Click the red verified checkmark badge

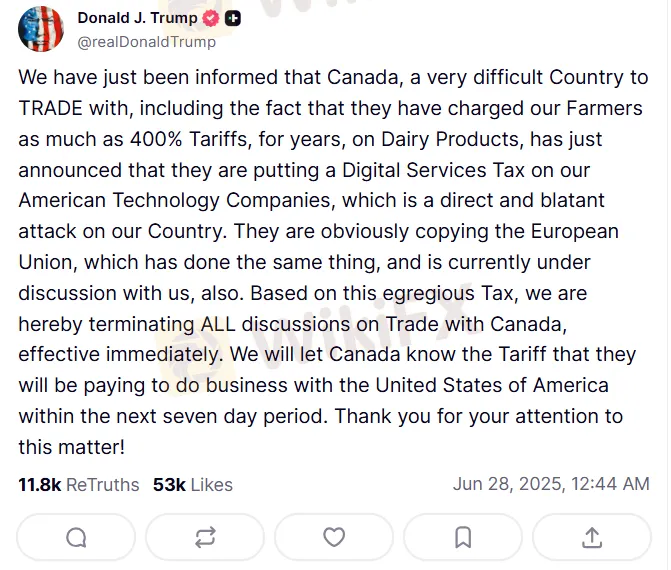(x=211, y=19)
